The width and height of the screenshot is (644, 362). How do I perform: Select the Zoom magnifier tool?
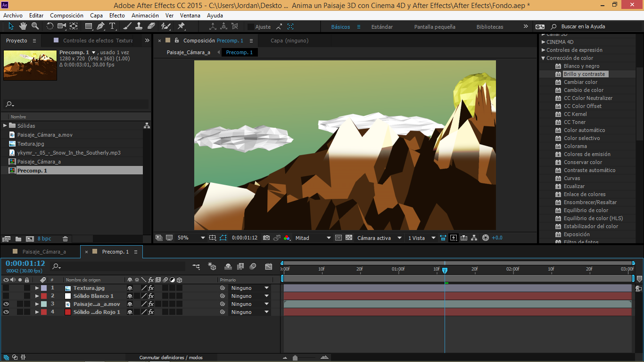click(35, 26)
